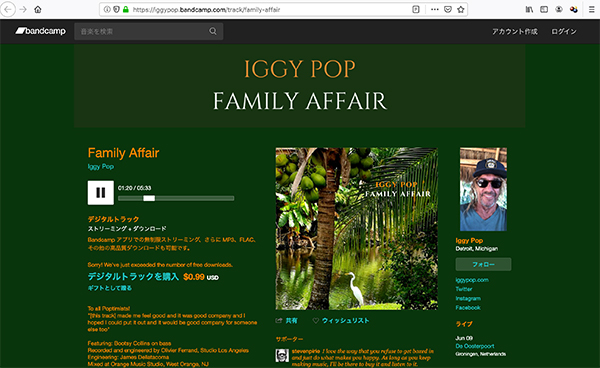Open ログイン login link
Screen dimensions: 600x368
[x=564, y=31]
